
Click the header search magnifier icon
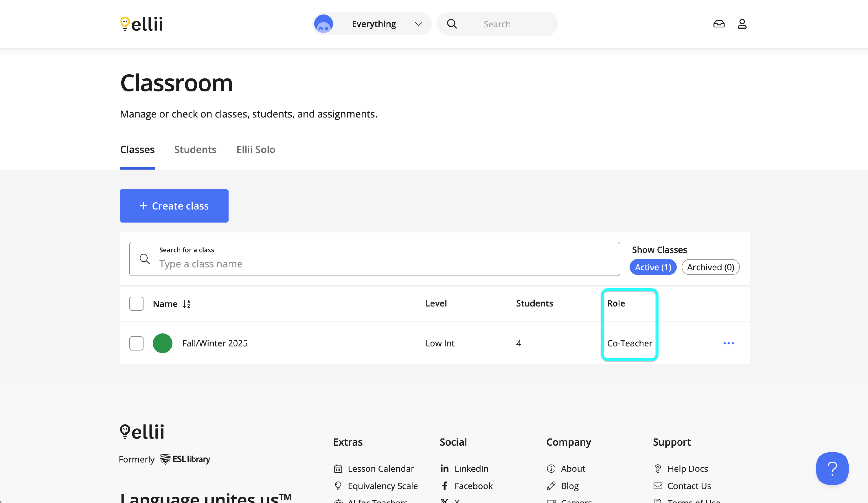(x=452, y=24)
